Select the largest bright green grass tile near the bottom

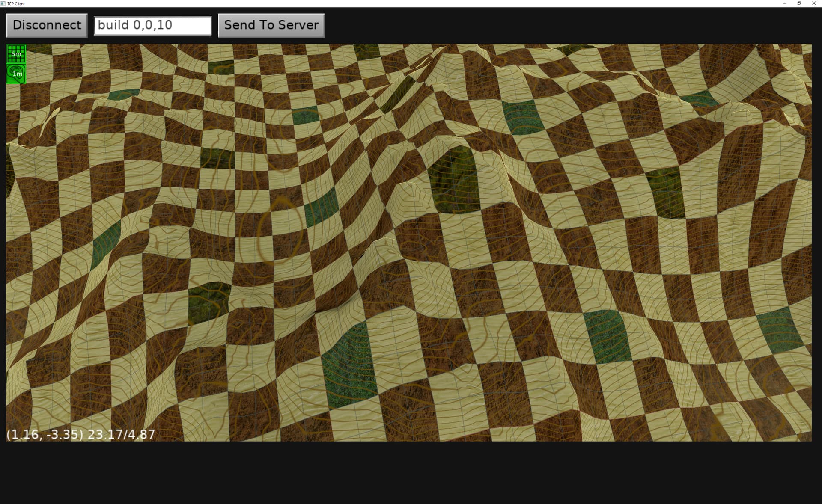pos(349,366)
